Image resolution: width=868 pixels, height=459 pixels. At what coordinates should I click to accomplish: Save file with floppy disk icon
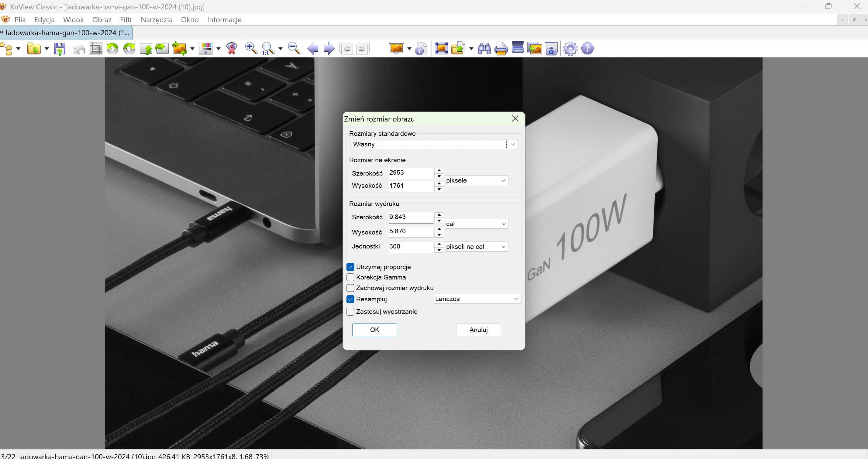(60, 49)
